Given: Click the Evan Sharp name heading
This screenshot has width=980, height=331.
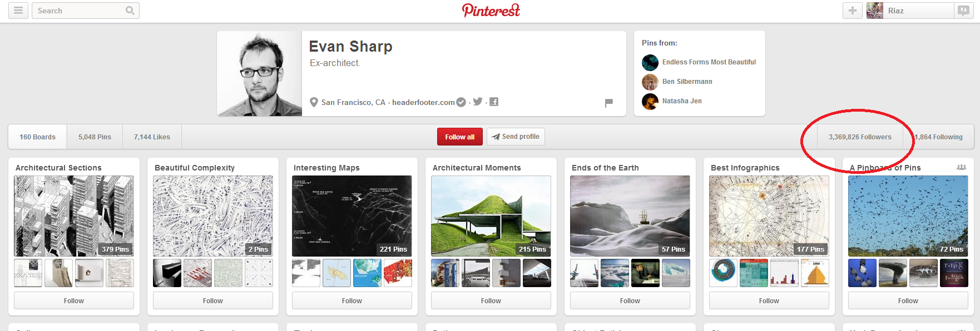Looking at the screenshot, I should 350,47.
